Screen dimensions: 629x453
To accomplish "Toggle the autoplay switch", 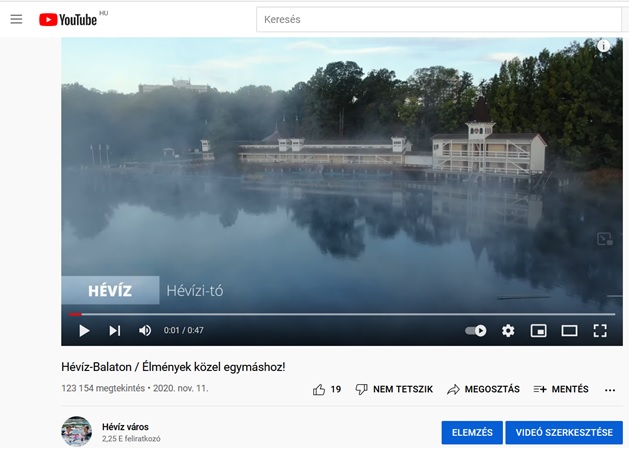I will pos(476,331).
